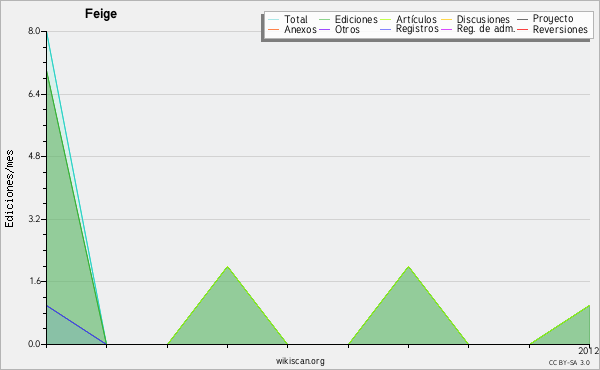
Task: Click the Otros legend entry
Action: (347, 29)
